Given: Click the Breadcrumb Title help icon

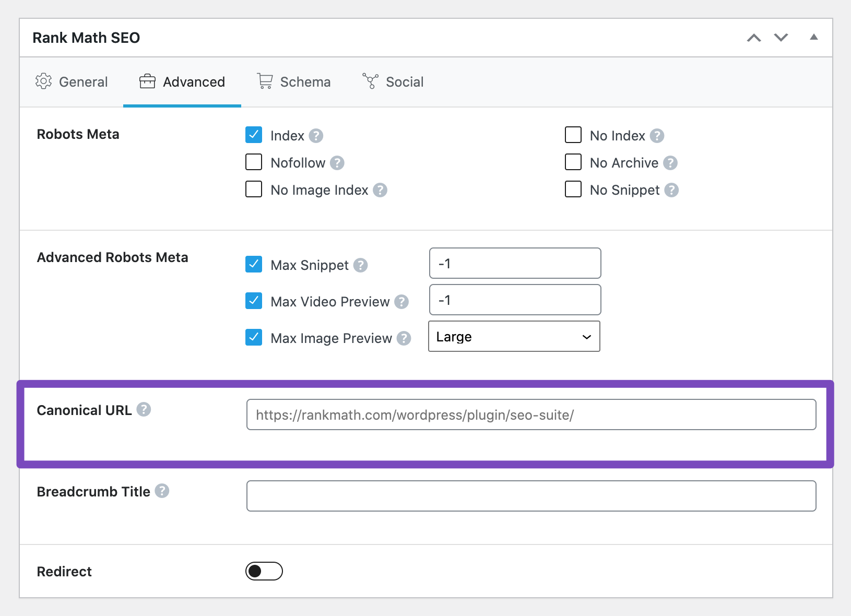Looking at the screenshot, I should coord(162,491).
